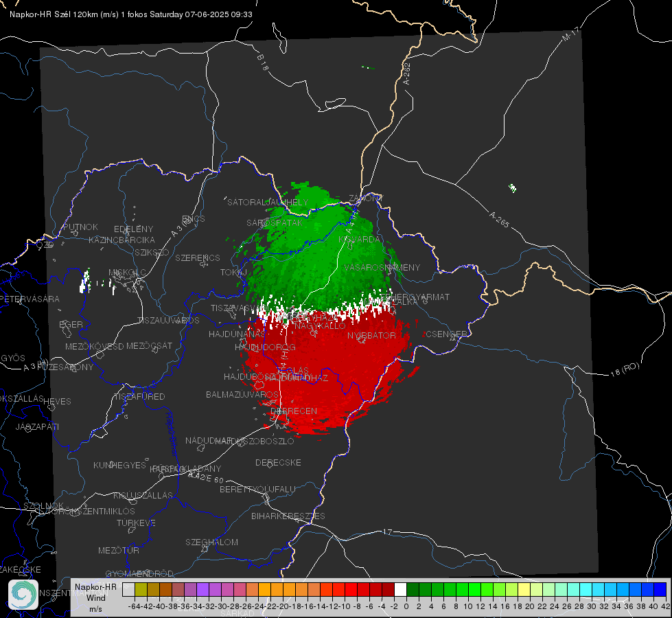The image size is (672, 618).
Task: Click the PUTNOK label
Action: click(80, 227)
